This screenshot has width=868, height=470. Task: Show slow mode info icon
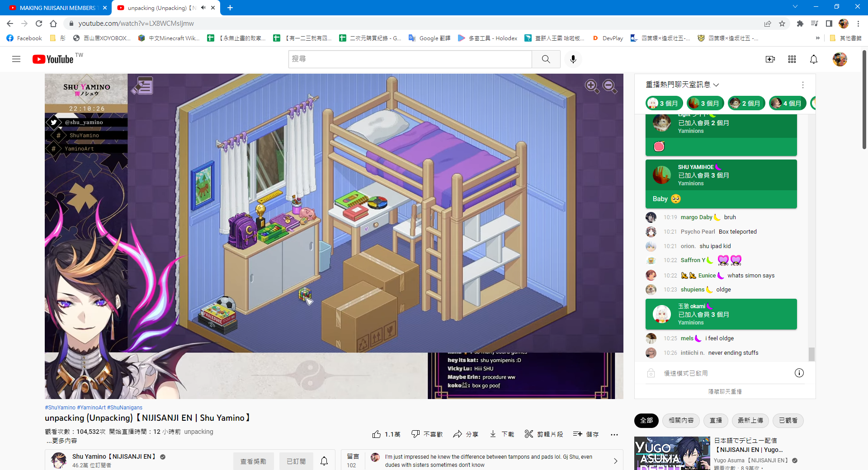pyautogui.click(x=799, y=373)
